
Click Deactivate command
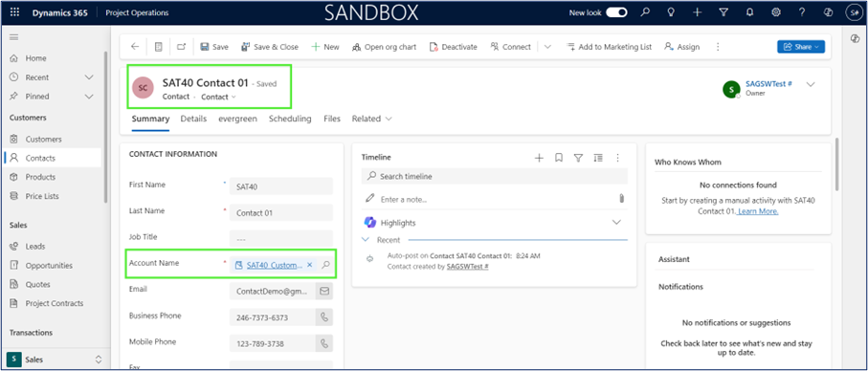coord(453,47)
